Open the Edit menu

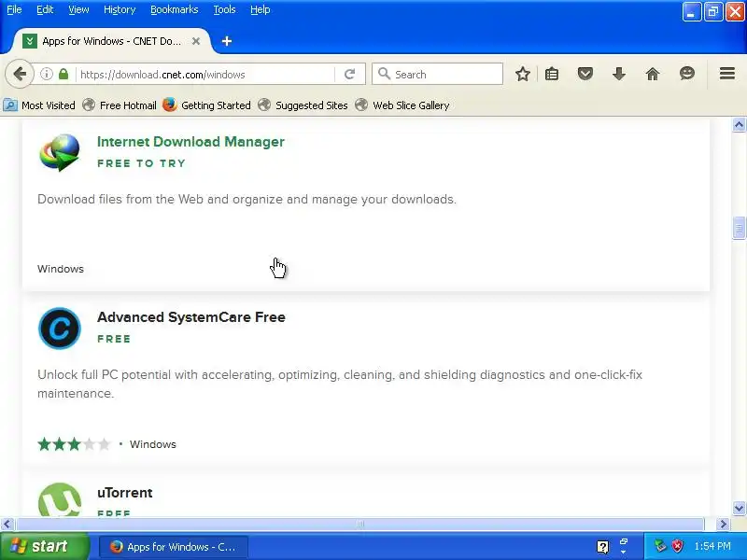tap(45, 9)
